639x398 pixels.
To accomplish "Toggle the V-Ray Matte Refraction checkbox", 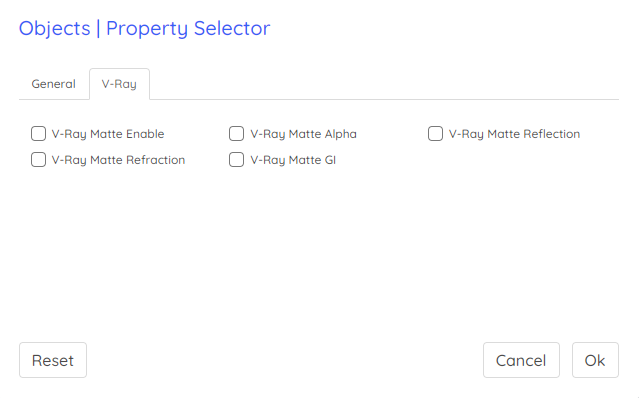I will coord(38,160).
